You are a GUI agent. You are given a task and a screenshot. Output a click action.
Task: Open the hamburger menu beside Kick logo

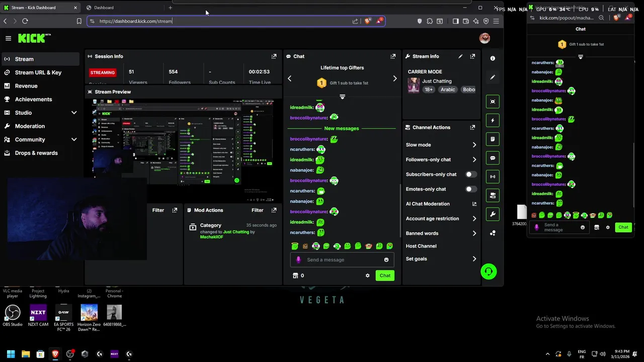tap(8, 38)
